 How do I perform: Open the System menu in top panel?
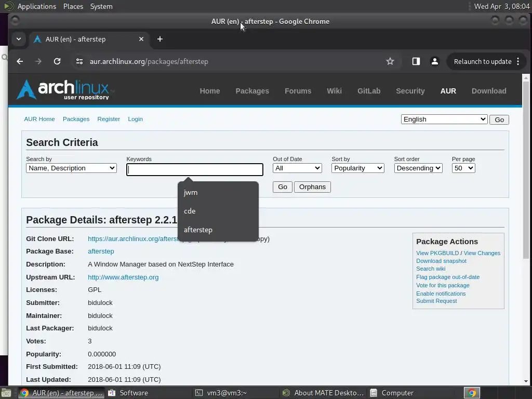[x=101, y=6]
